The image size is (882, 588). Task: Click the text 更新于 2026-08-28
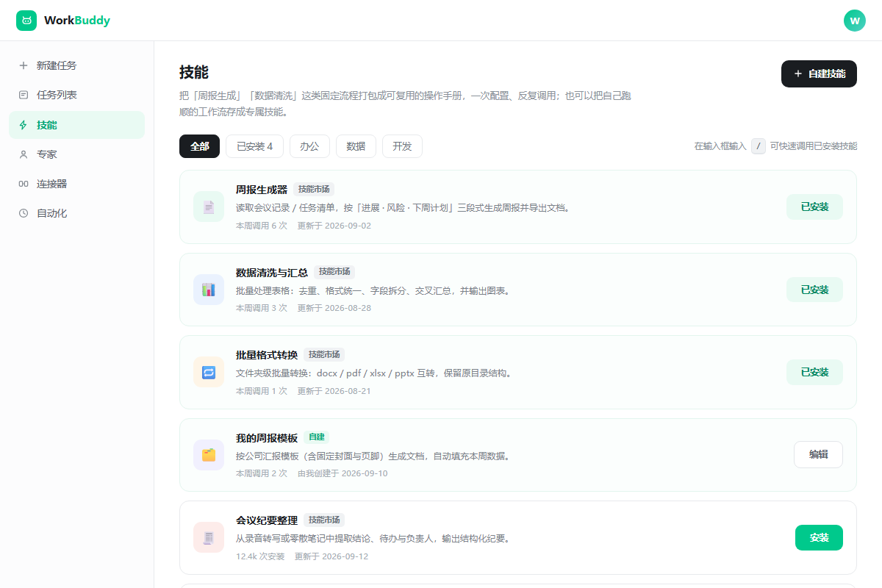pyautogui.click(x=334, y=308)
